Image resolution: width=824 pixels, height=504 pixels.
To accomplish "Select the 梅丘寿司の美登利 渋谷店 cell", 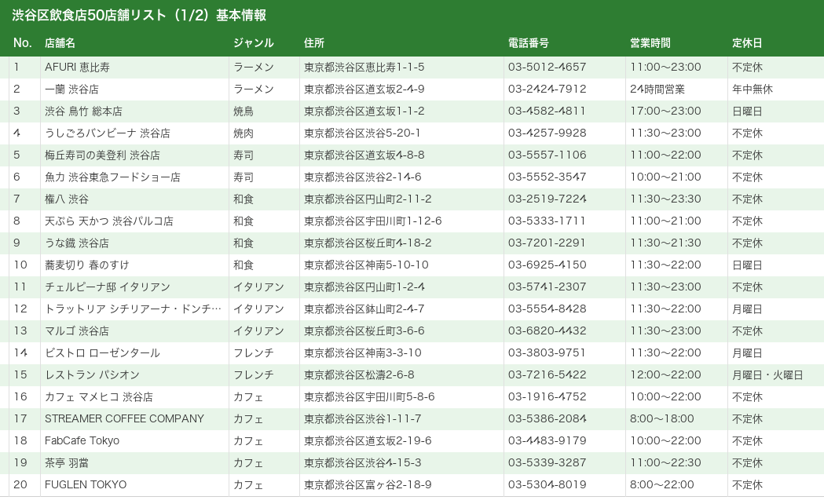I will [x=102, y=155].
